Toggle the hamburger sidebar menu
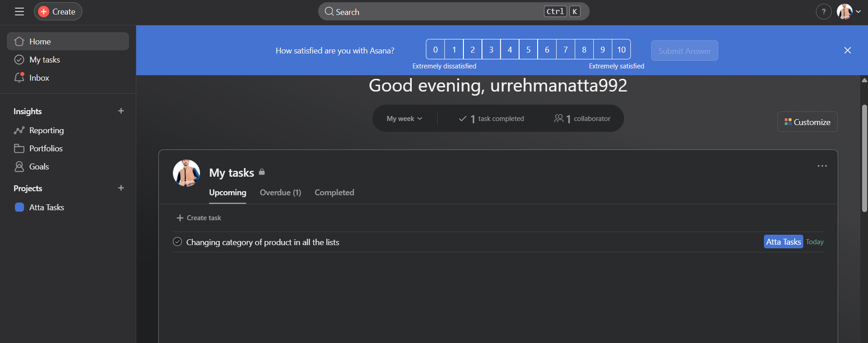 click(x=19, y=12)
